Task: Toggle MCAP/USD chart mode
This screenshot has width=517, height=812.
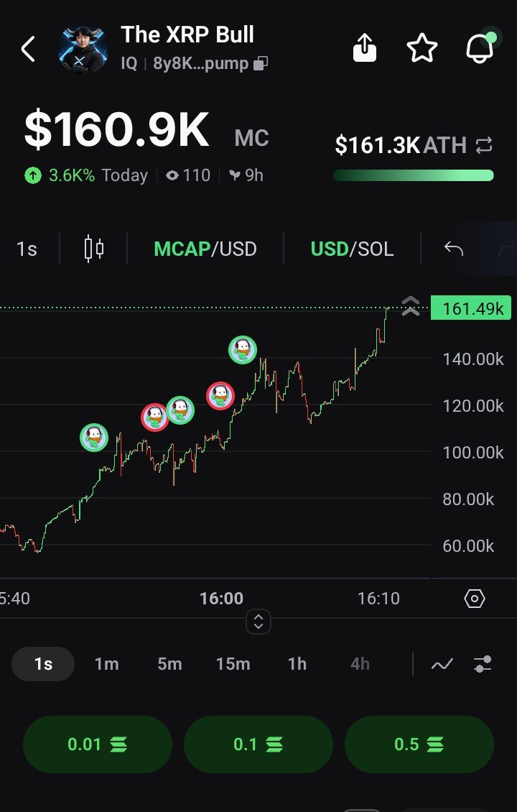Action: coord(205,249)
